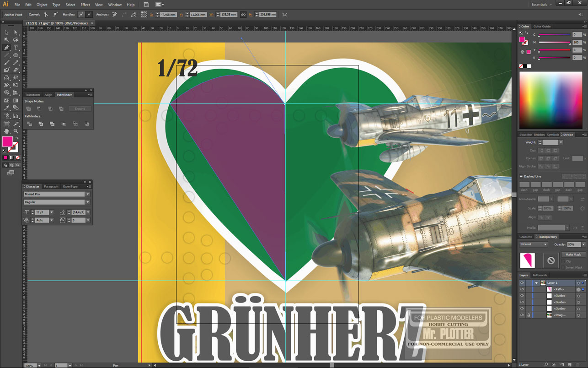Click the Divide pathfinder icon
The image size is (588, 368).
29,124
